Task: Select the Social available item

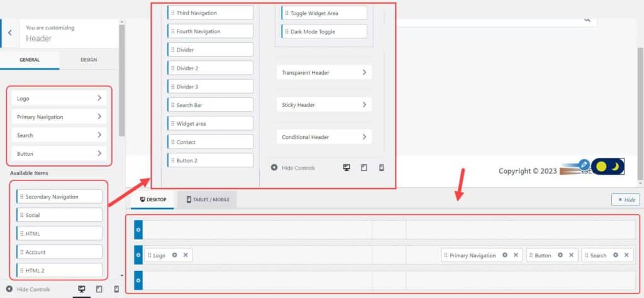Action: point(59,215)
